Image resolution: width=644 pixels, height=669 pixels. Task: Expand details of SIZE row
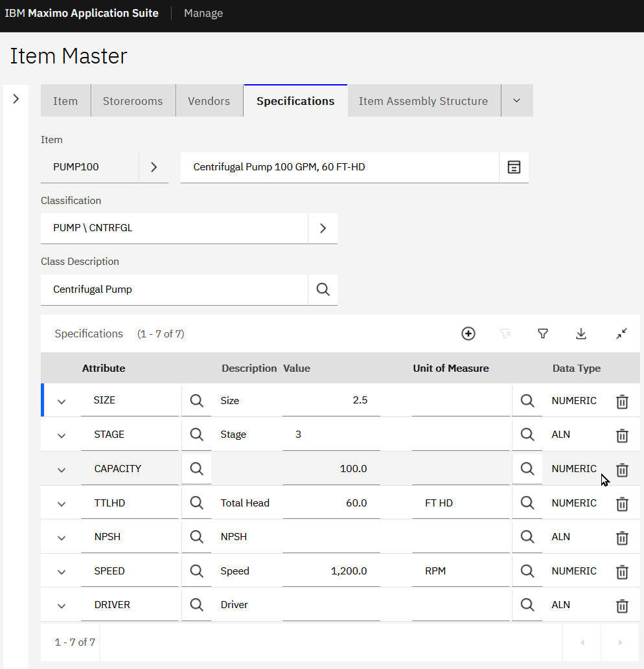point(62,402)
